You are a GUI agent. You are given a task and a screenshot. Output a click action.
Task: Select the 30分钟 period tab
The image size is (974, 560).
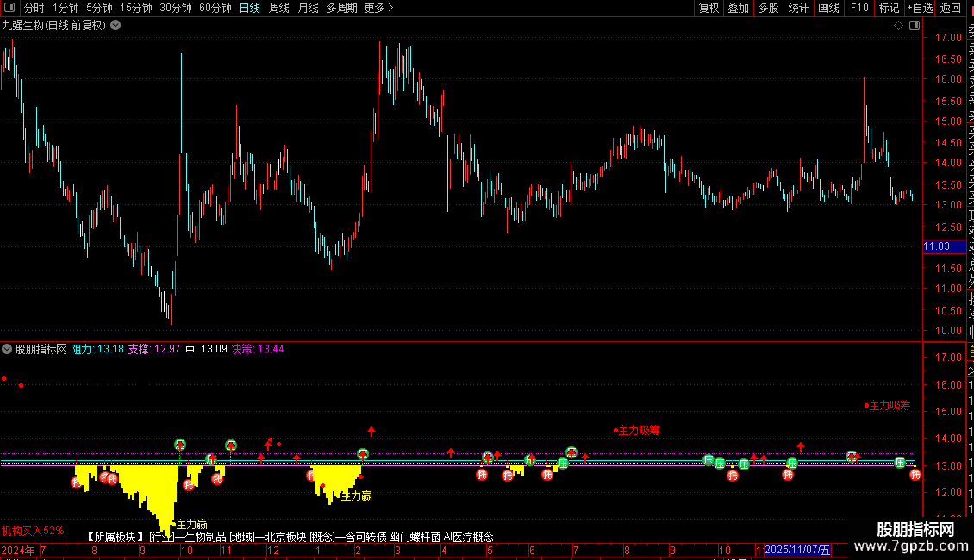175,8
